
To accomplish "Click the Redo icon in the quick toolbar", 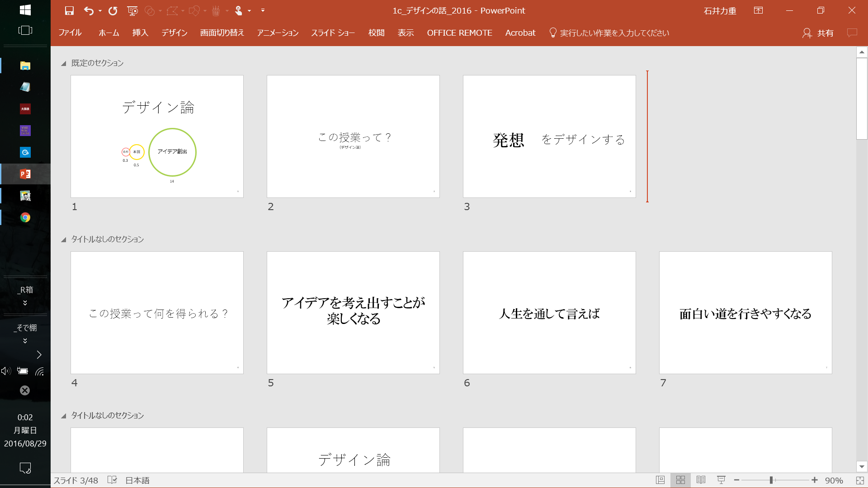I will coord(113,10).
